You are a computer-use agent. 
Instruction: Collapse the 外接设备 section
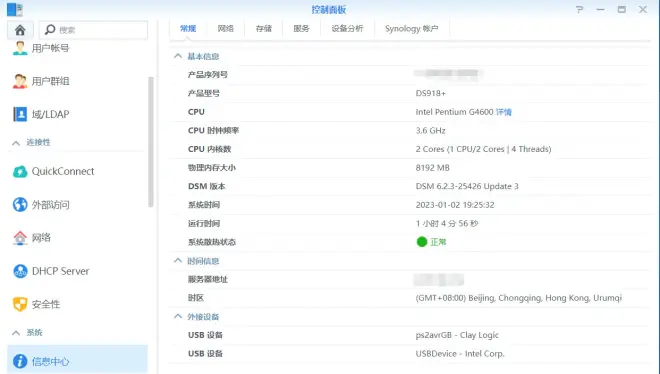pyautogui.click(x=178, y=316)
